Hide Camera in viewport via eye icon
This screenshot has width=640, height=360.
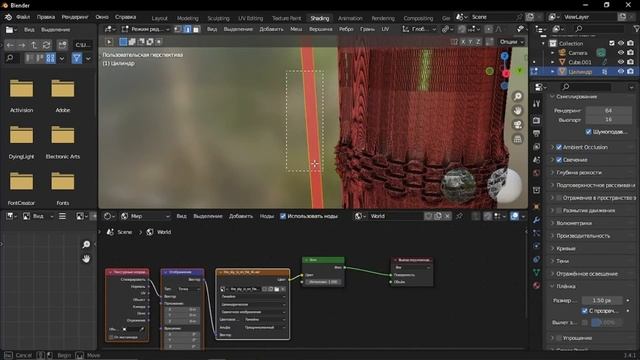click(x=621, y=53)
